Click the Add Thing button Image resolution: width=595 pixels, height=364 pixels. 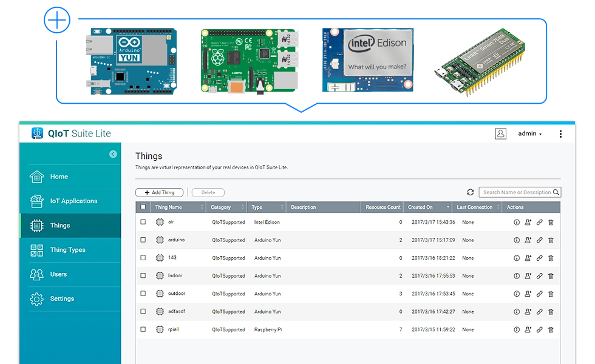pos(159,193)
